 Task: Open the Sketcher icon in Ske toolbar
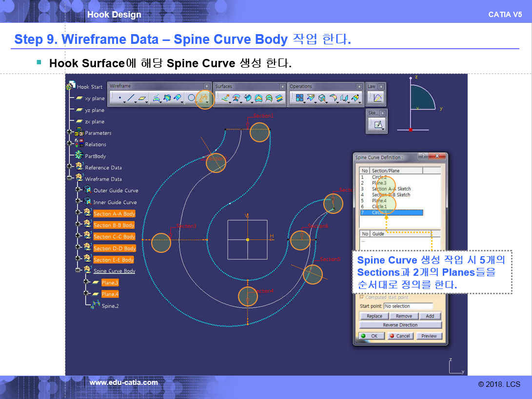click(377, 125)
